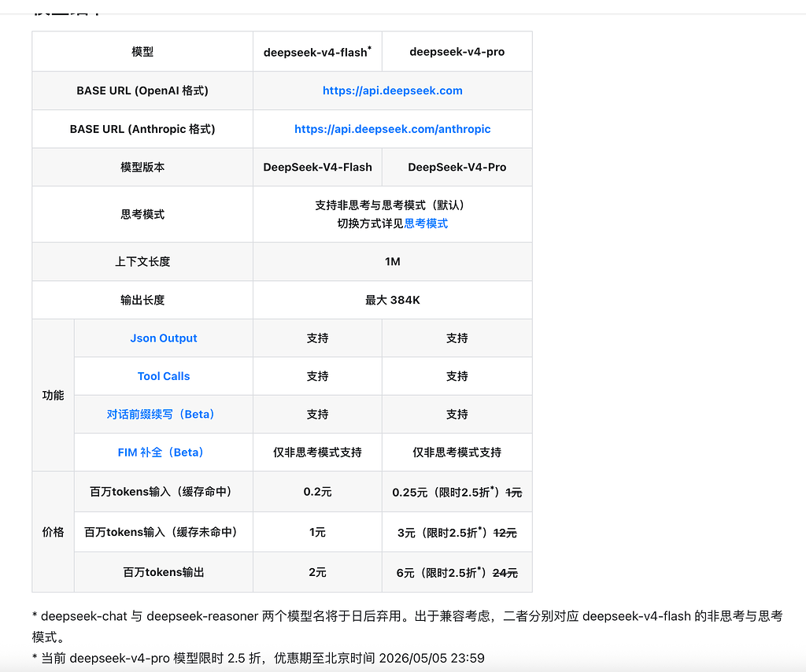Viewport: 806px width, 672px height.
Task: Click the 2.5 折 discount deadline footnote
Action: click(258, 658)
